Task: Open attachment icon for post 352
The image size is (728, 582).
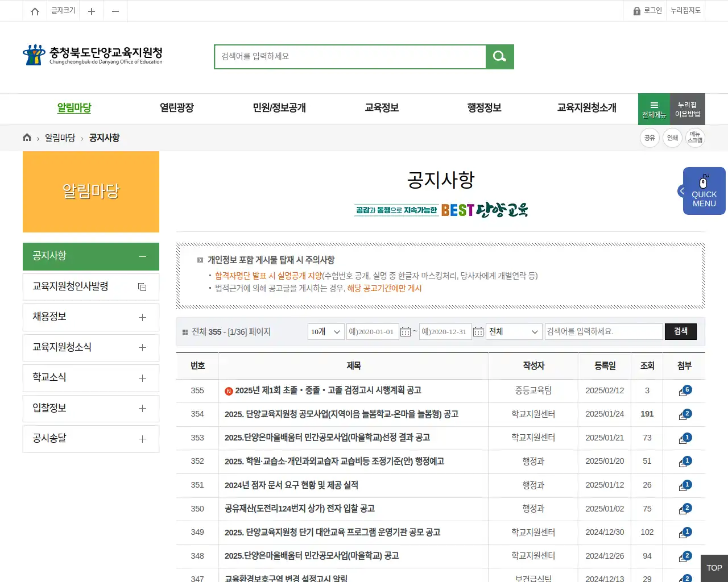Action: pyautogui.click(x=685, y=462)
